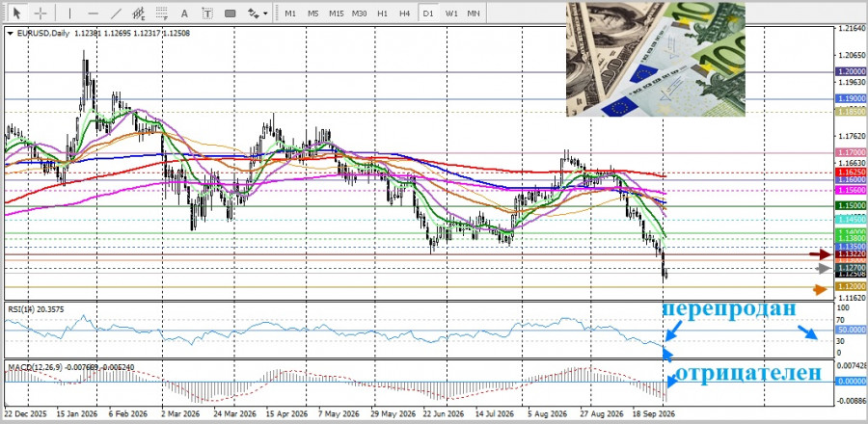The image size is (868, 424).
Task: Click the 22 Jun 2026 date label
Action: coord(443,413)
